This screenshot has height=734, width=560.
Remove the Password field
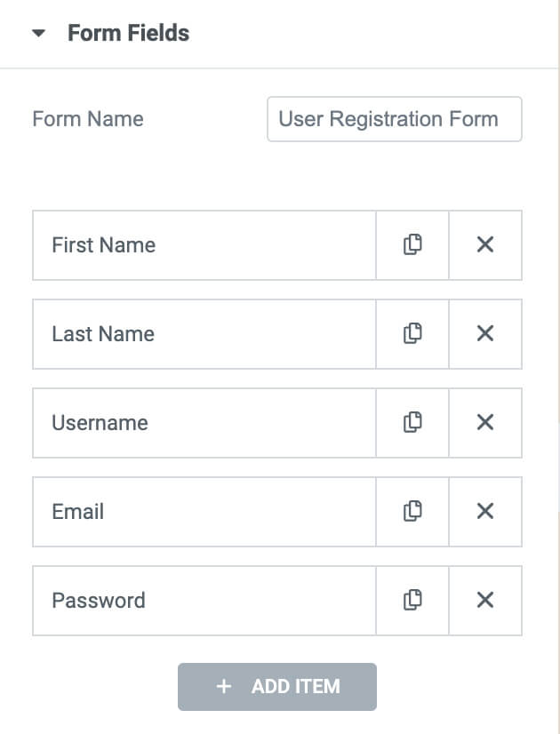coord(485,600)
